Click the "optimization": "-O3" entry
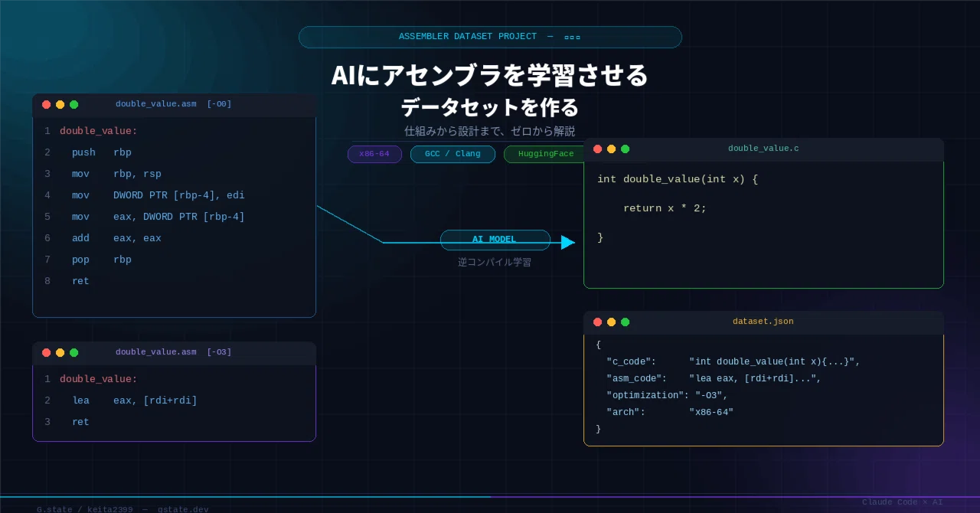Screen dimensions: 980x513 tap(667, 395)
